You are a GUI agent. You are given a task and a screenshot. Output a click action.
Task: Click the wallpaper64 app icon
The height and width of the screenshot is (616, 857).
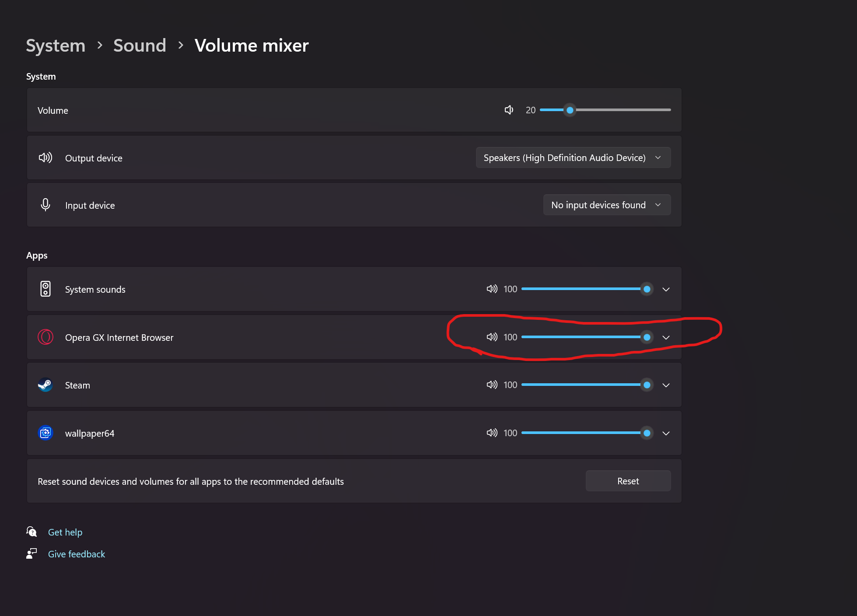pos(45,433)
